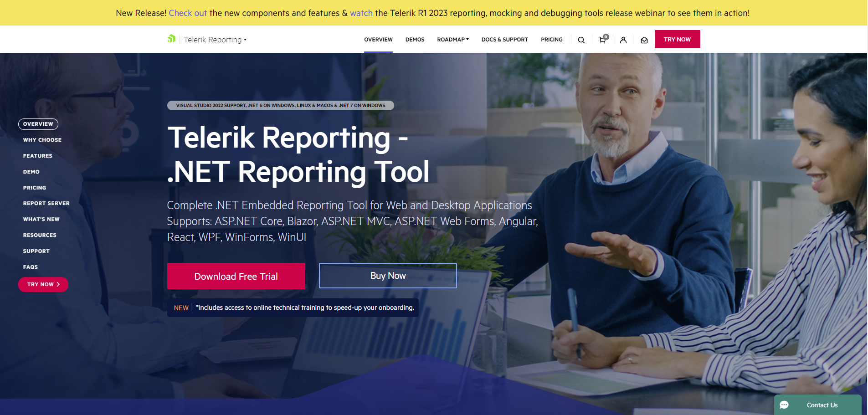Click Download Free Trial
Image resolution: width=868 pixels, height=415 pixels.
click(x=236, y=276)
